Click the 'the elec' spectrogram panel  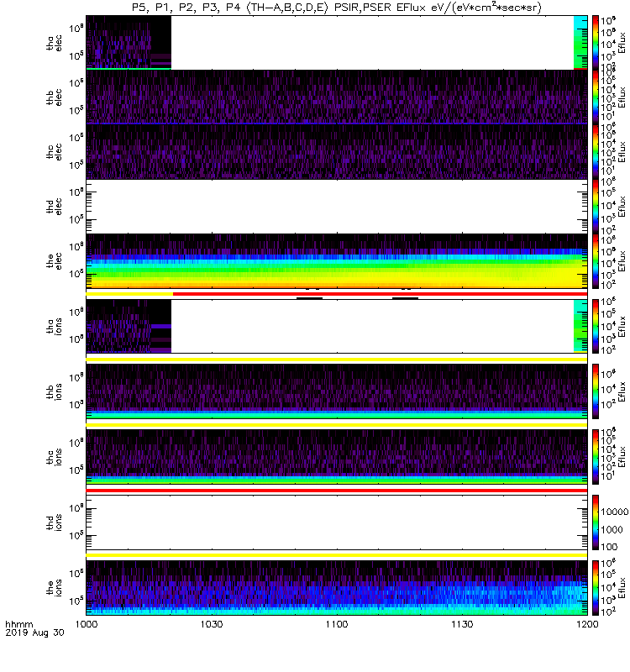coord(337,260)
